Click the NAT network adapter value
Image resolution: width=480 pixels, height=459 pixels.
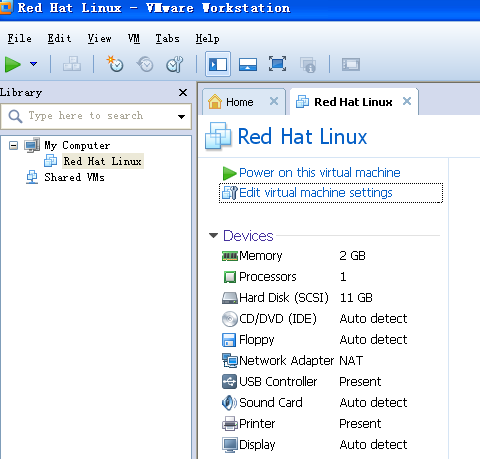pyautogui.click(x=351, y=361)
